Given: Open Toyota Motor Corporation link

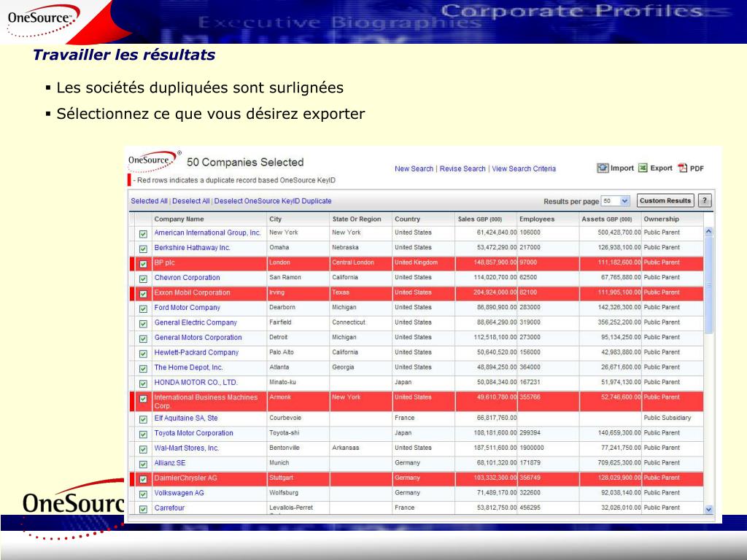Looking at the screenshot, I should tap(193, 433).
